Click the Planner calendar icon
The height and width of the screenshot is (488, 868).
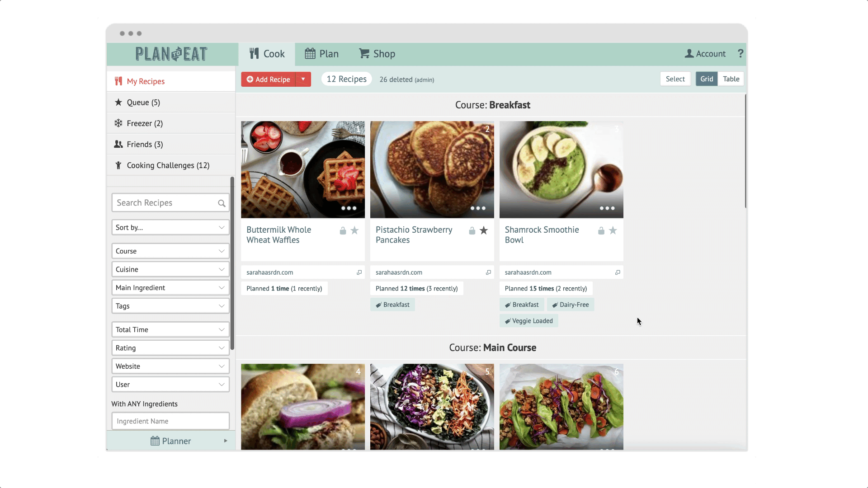click(x=155, y=441)
